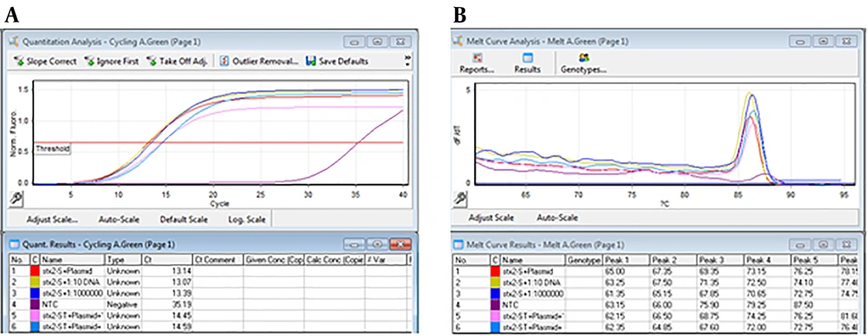Select the Threshold label on the amplification chart
The width and height of the screenshot is (868, 336).
click(x=52, y=149)
